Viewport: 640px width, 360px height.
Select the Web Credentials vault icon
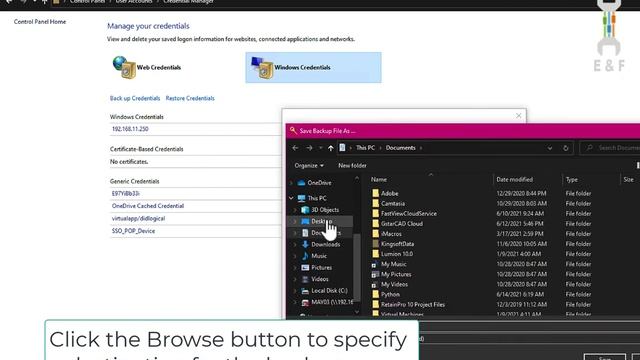[124, 67]
